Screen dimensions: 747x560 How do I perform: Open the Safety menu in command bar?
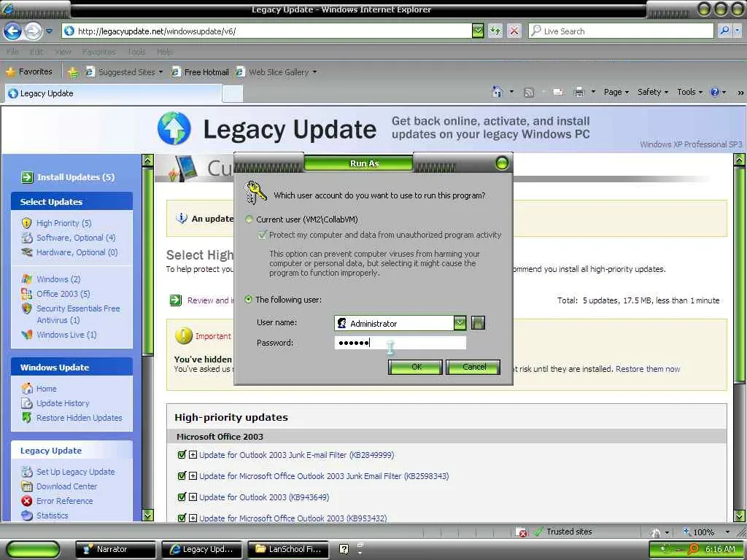click(x=653, y=92)
